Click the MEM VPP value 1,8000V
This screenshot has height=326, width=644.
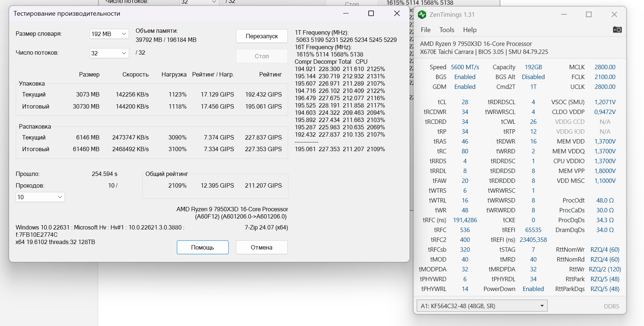pos(605,171)
